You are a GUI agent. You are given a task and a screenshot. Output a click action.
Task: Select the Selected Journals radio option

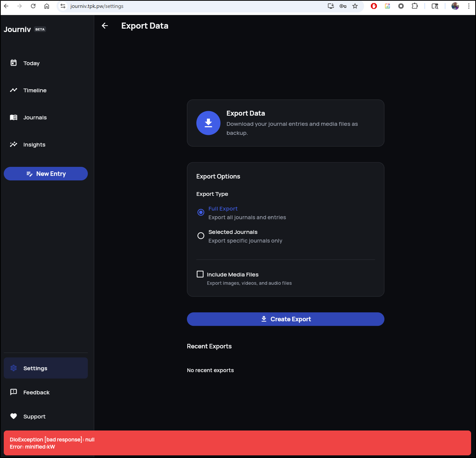tap(201, 236)
